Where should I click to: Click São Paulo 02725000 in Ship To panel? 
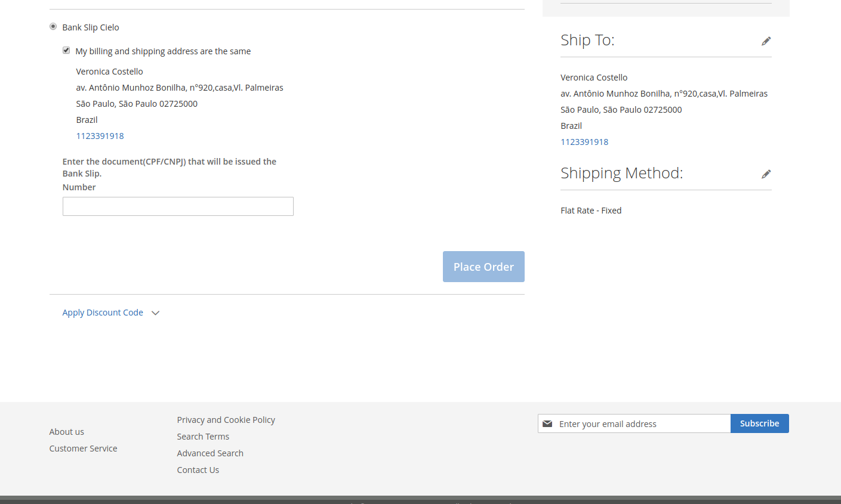pyautogui.click(x=621, y=110)
